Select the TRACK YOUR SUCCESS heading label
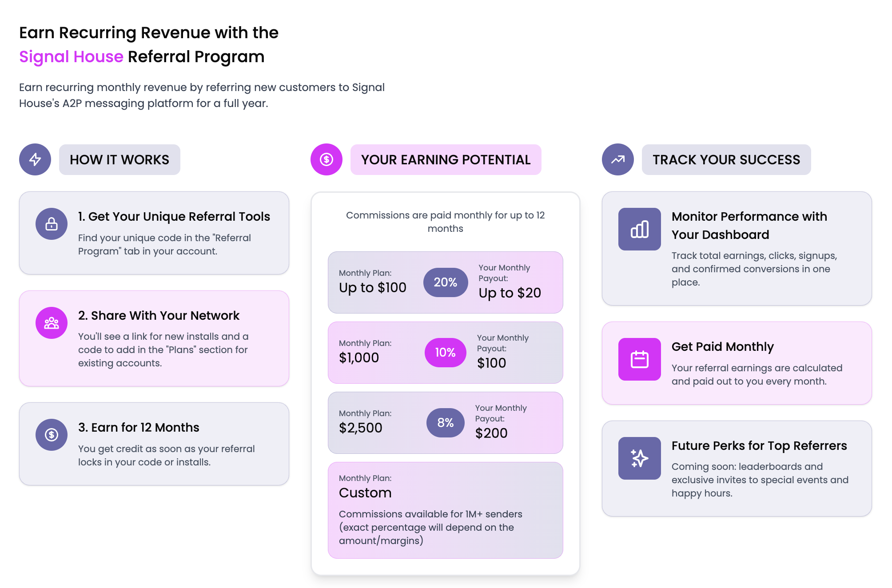Image resolution: width=892 pixels, height=588 pixels. tap(726, 159)
